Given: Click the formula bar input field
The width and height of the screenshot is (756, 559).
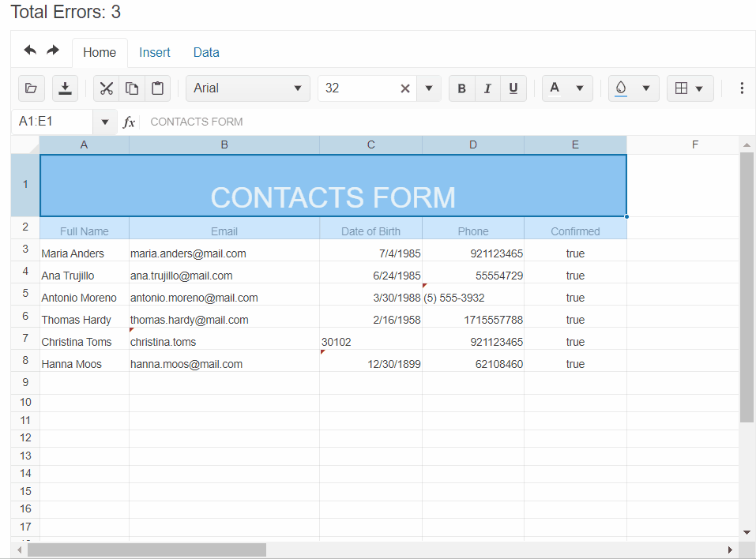Looking at the screenshot, I should 442,122.
